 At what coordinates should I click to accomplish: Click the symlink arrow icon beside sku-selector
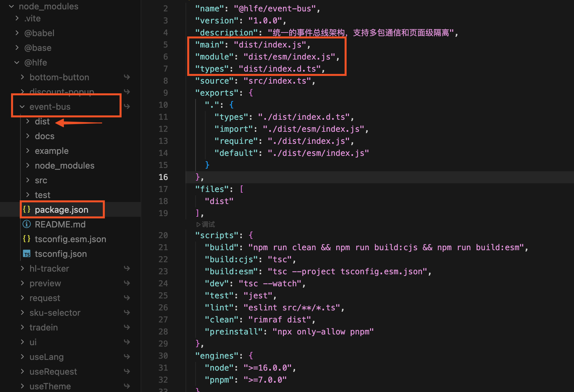(127, 312)
